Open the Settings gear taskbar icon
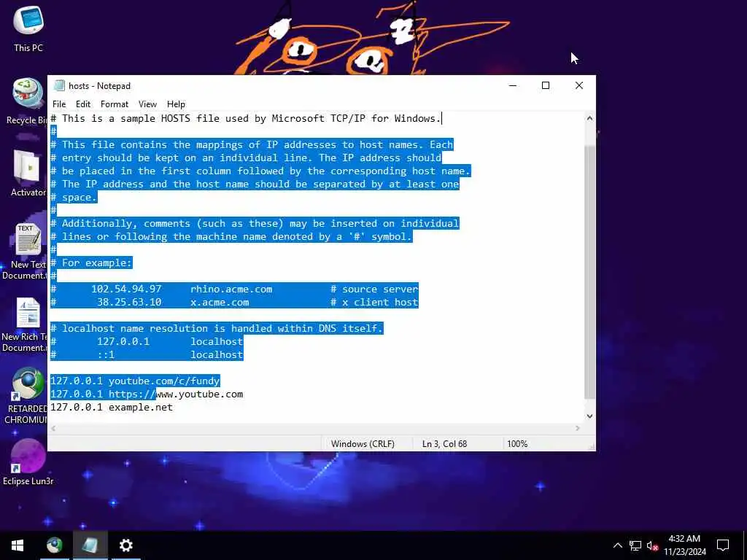747x560 pixels. click(125, 545)
